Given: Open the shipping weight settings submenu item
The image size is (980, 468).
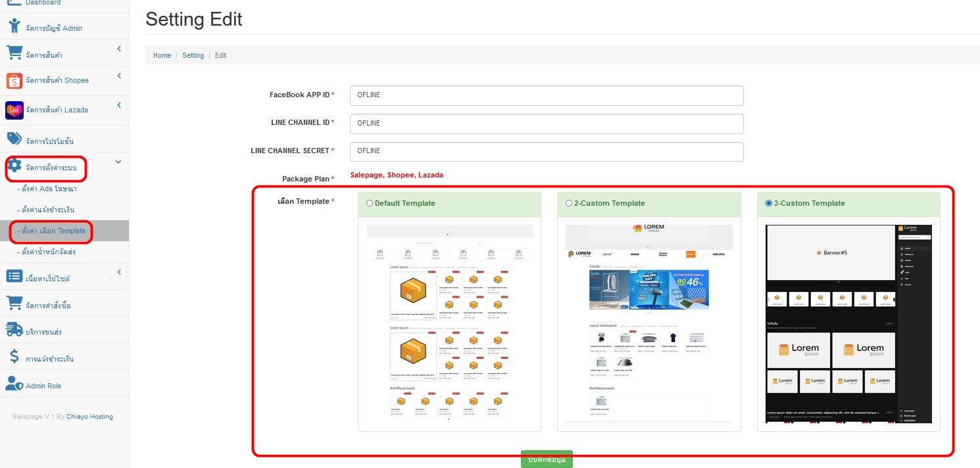Looking at the screenshot, I should coord(52,252).
